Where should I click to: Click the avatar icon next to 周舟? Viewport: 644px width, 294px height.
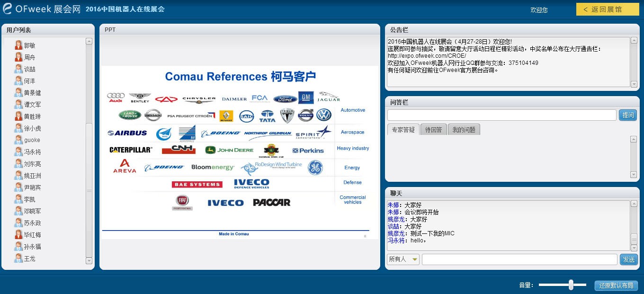click(x=18, y=57)
